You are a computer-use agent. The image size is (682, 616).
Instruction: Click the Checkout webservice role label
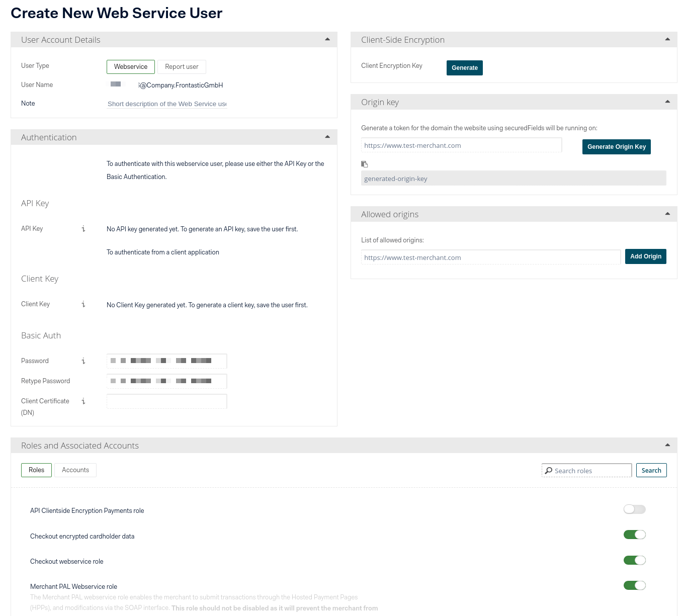66,561
